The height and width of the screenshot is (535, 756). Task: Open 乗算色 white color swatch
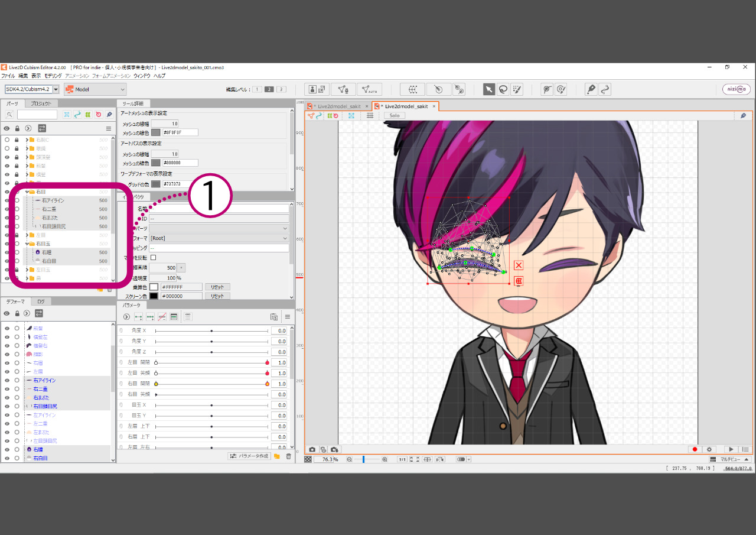click(154, 287)
